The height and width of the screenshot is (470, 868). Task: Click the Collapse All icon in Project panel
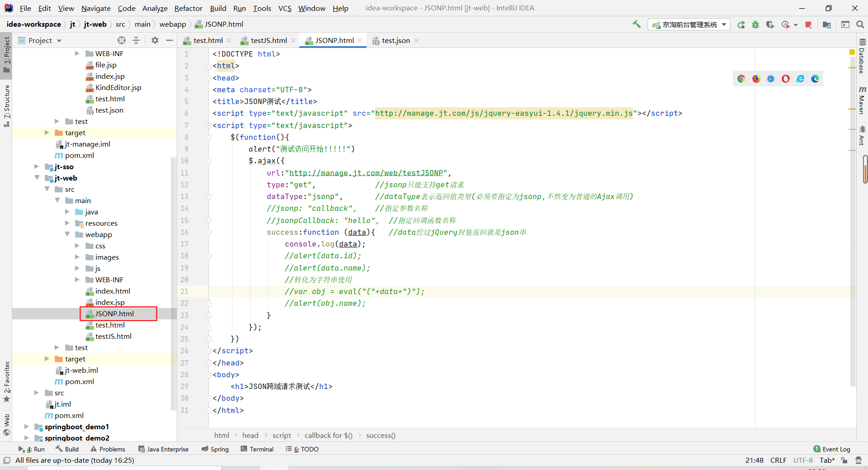click(x=136, y=40)
